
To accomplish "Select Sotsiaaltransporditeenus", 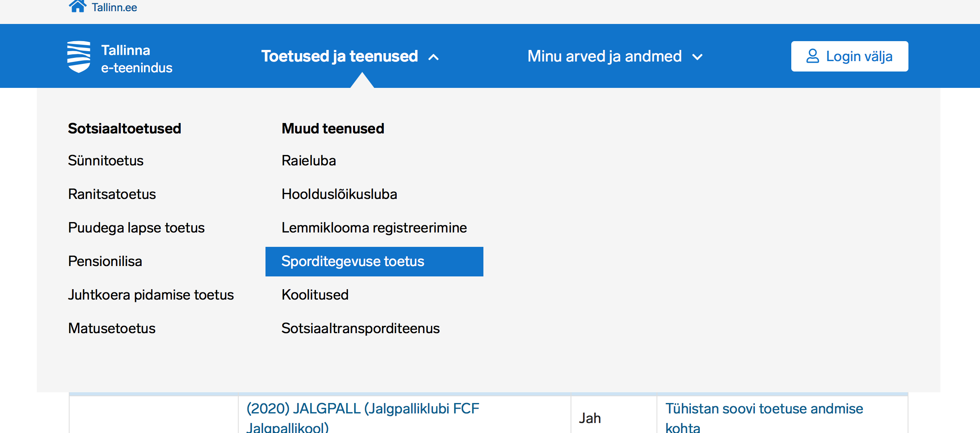I will pos(361,328).
